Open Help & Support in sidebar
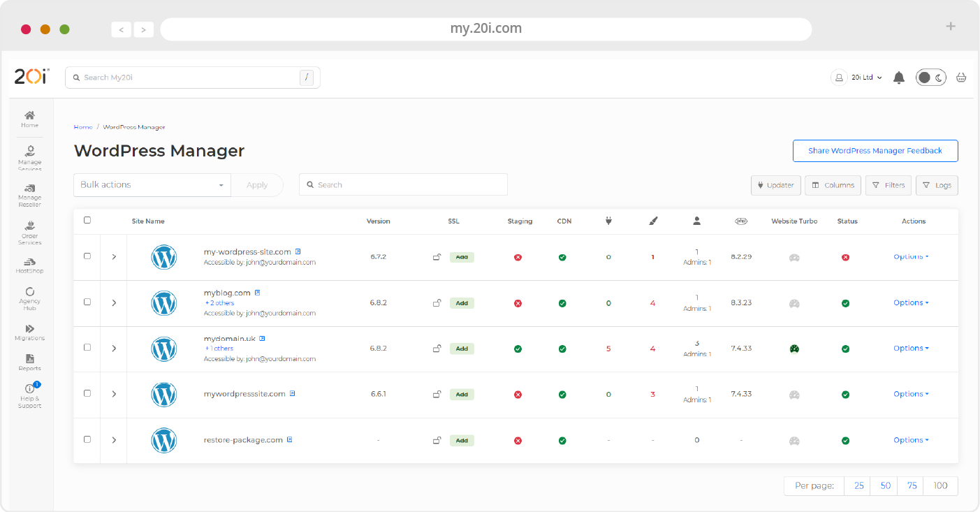Viewport: 980px width, 512px height. 29,396
